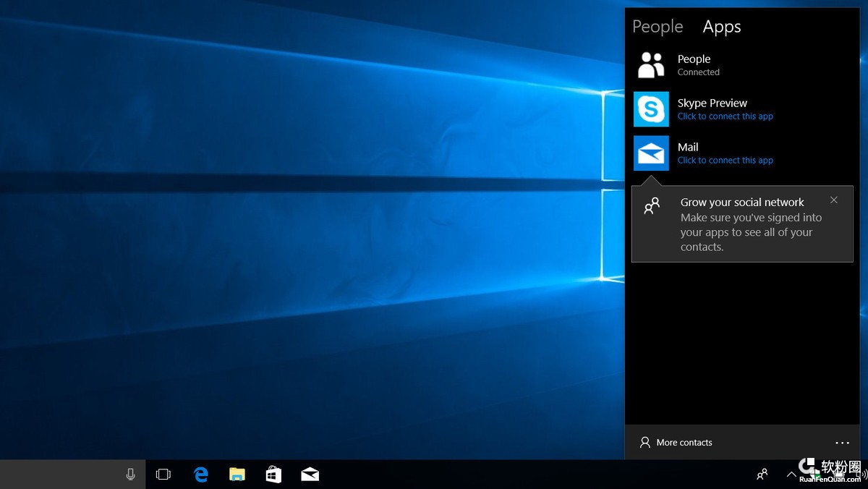The image size is (868, 489).
Task: Activate the Cortana microphone in taskbar
Action: coord(130,475)
